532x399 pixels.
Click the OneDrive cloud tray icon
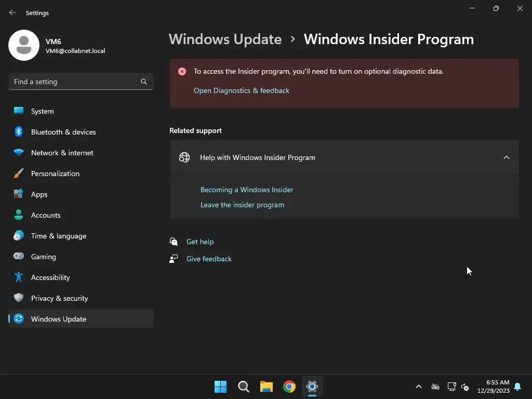[x=435, y=387]
